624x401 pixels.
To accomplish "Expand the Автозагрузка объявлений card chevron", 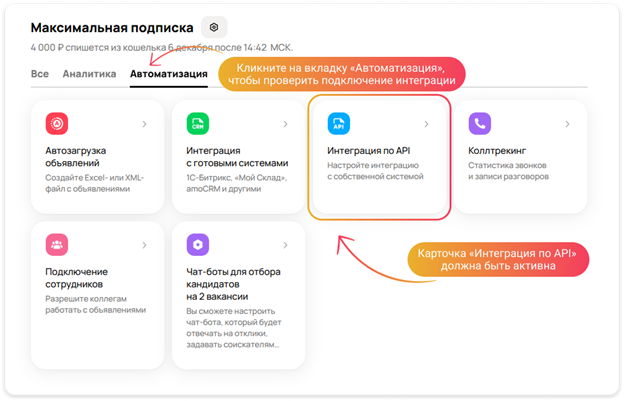I will click(x=144, y=124).
